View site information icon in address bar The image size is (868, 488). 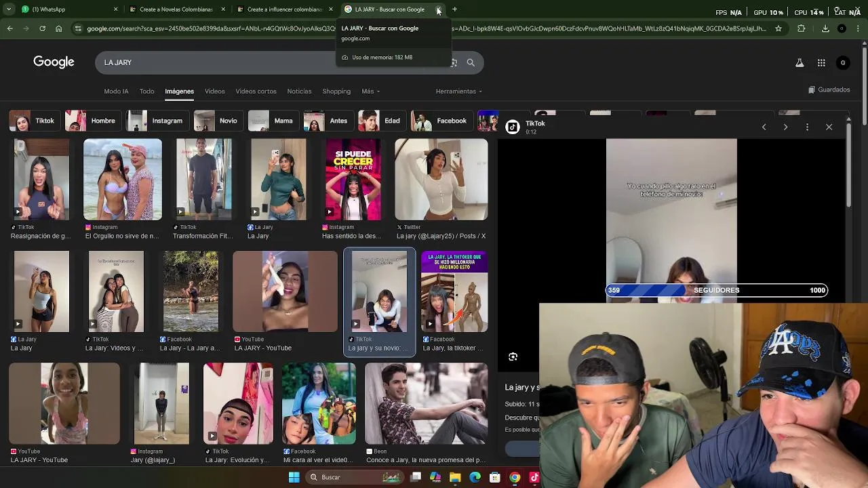pyautogui.click(x=78, y=28)
